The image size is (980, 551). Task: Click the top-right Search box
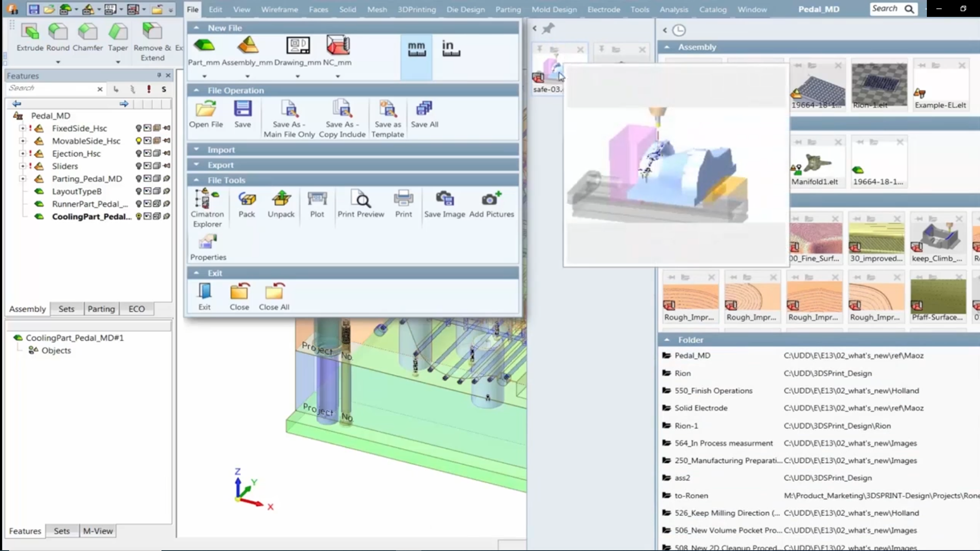(x=893, y=9)
